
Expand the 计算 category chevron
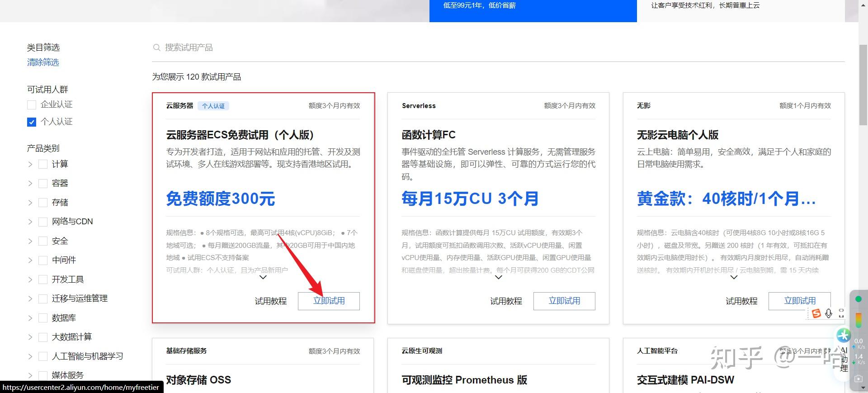[30, 164]
